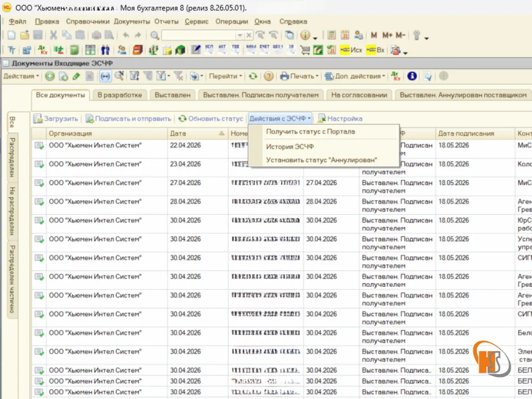
Task: Click the shopping cart icon
Action: [x=305, y=50]
